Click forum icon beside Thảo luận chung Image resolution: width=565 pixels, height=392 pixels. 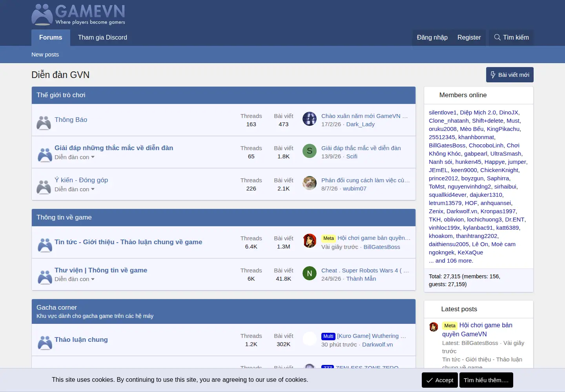(45, 343)
